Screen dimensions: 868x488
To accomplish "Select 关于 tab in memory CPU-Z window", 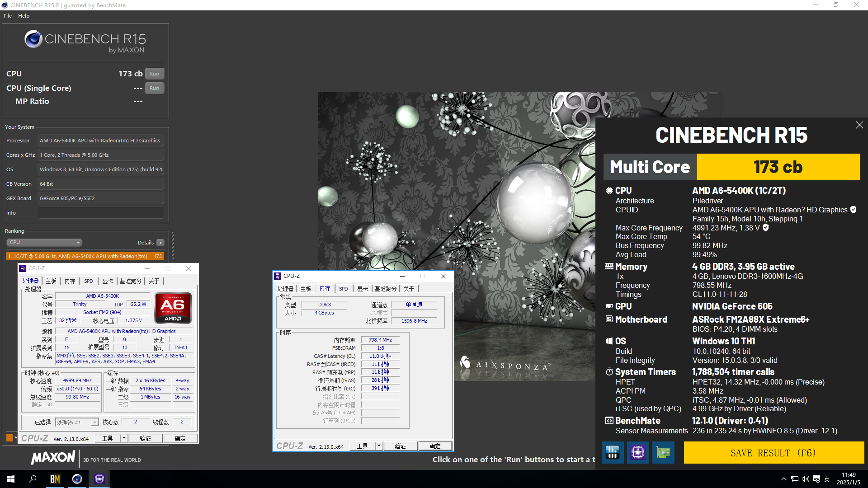I will (x=409, y=289).
